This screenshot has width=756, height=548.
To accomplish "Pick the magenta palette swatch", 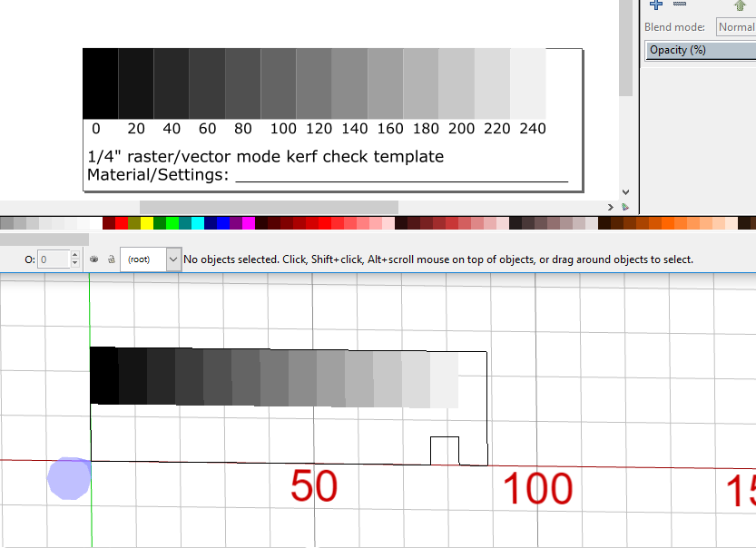I will point(249,223).
